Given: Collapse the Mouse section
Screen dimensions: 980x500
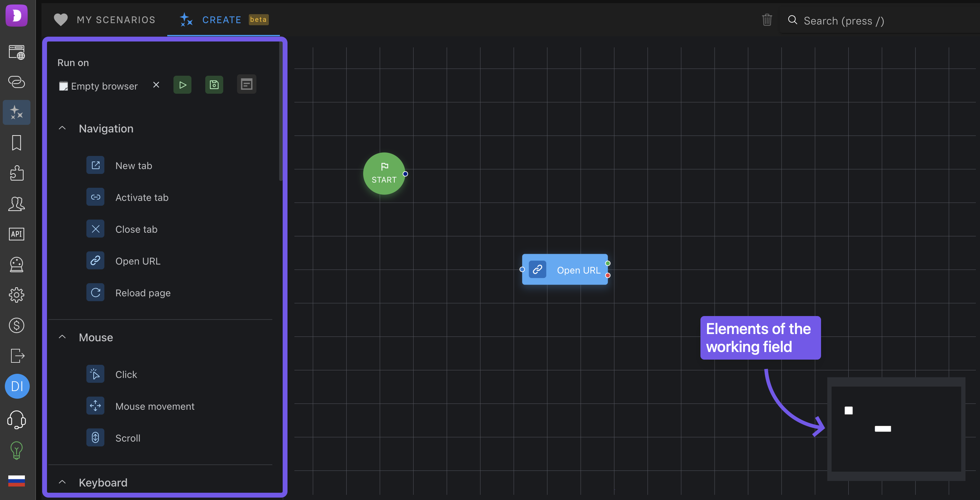Looking at the screenshot, I should click(62, 337).
